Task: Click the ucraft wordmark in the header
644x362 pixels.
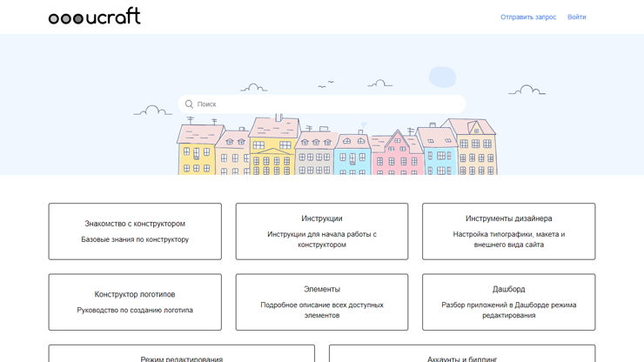Action: coord(113,17)
